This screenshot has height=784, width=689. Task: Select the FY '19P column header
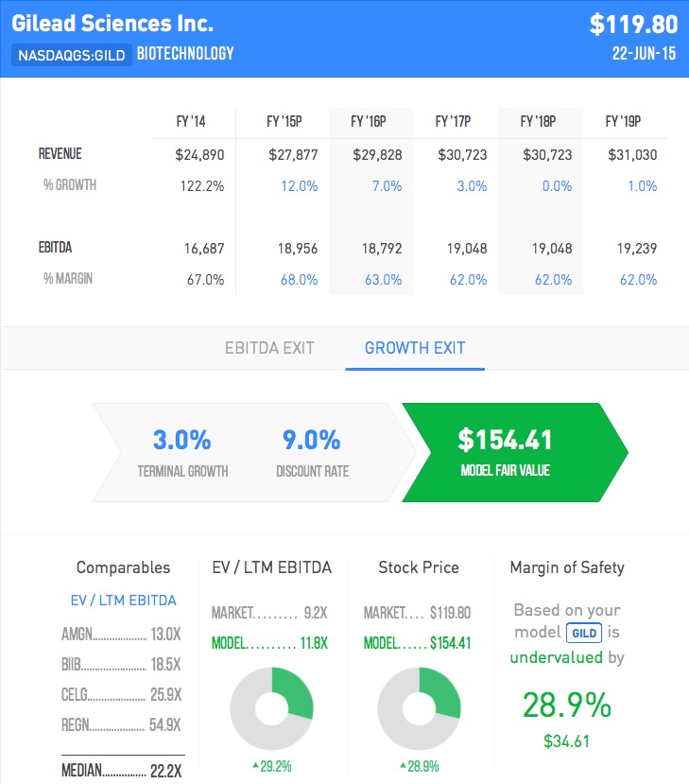[623, 121]
